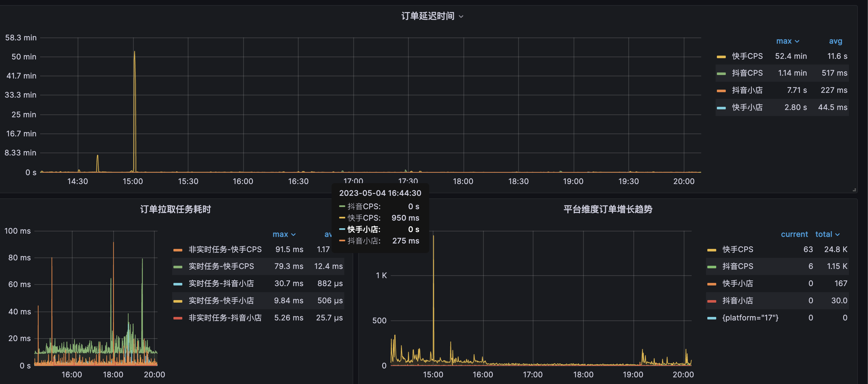The height and width of the screenshot is (384, 868).
Task: Click the resize handle of the 订单延迟时间 panel
Action: pos(854,190)
